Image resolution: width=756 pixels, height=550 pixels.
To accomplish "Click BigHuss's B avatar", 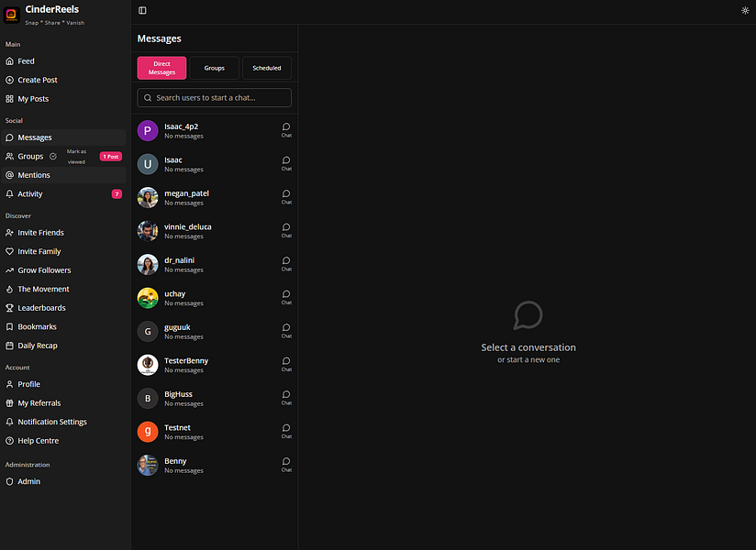I will click(148, 399).
